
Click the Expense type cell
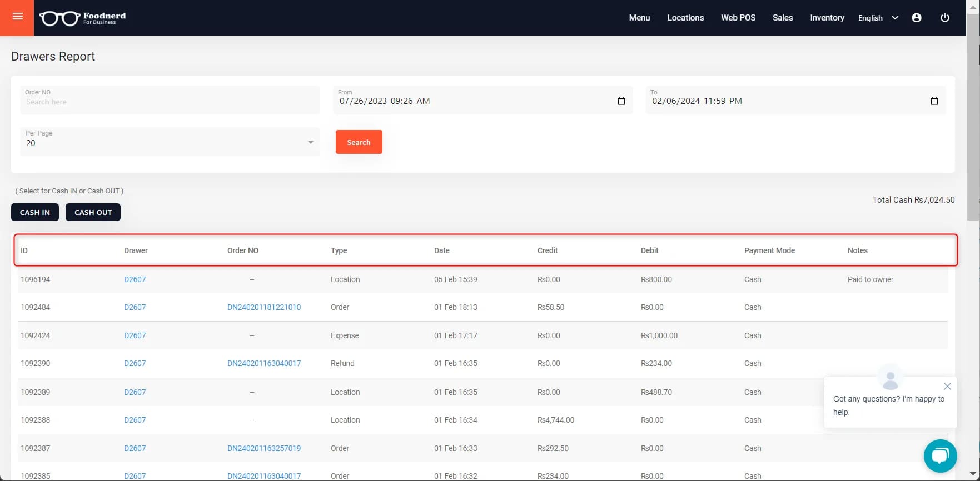(345, 335)
